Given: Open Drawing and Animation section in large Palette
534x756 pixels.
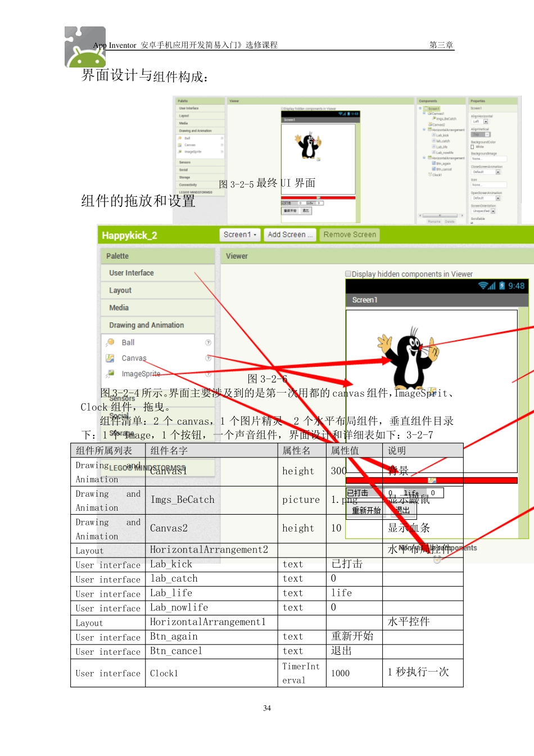Looking at the screenshot, I should 158,325.
